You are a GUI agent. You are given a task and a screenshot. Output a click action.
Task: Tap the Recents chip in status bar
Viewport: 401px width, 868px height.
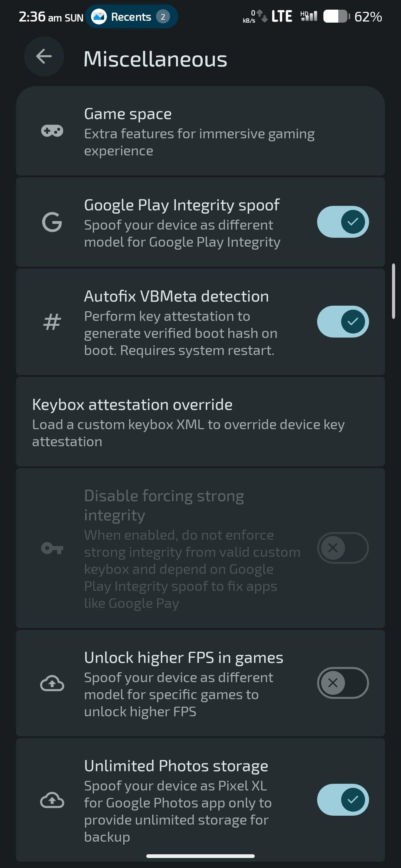click(x=131, y=17)
